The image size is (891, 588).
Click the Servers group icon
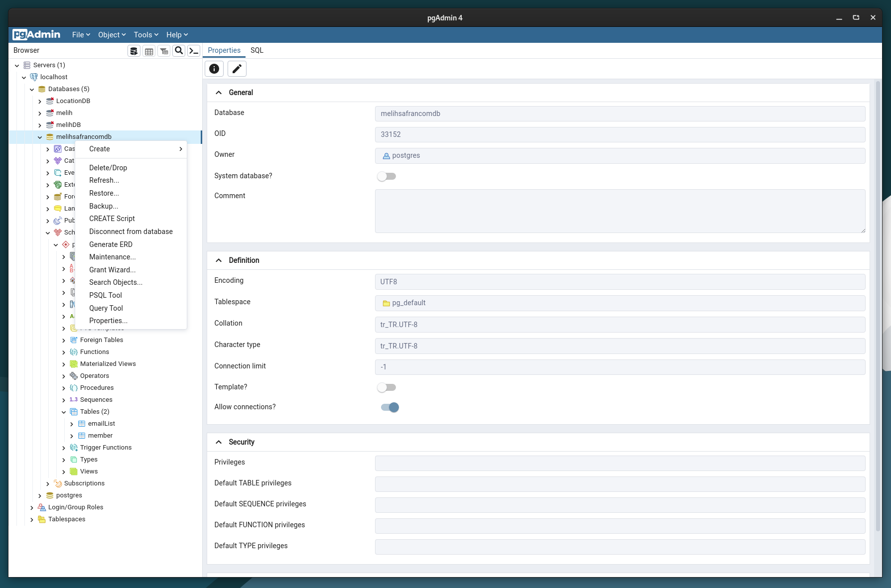[x=27, y=65]
